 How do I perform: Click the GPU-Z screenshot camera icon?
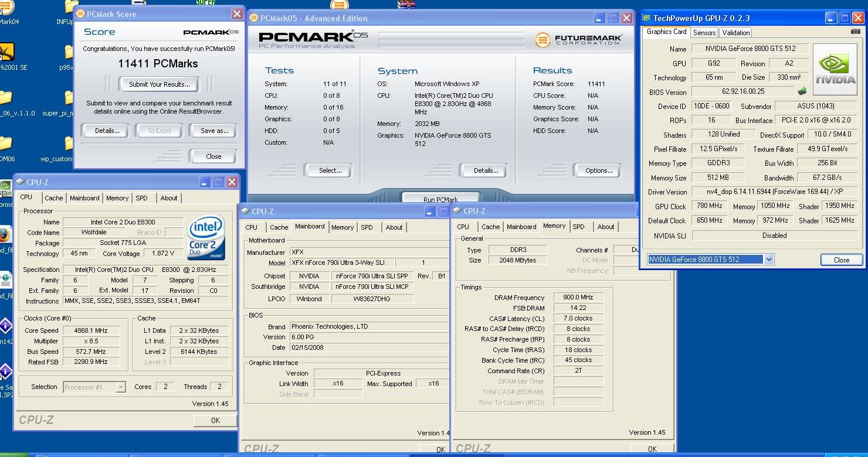coord(856,32)
